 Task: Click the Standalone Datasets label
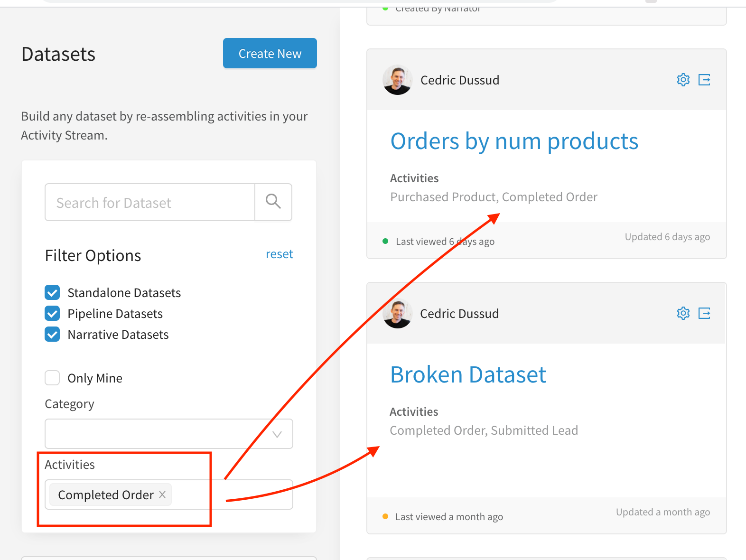click(x=124, y=293)
